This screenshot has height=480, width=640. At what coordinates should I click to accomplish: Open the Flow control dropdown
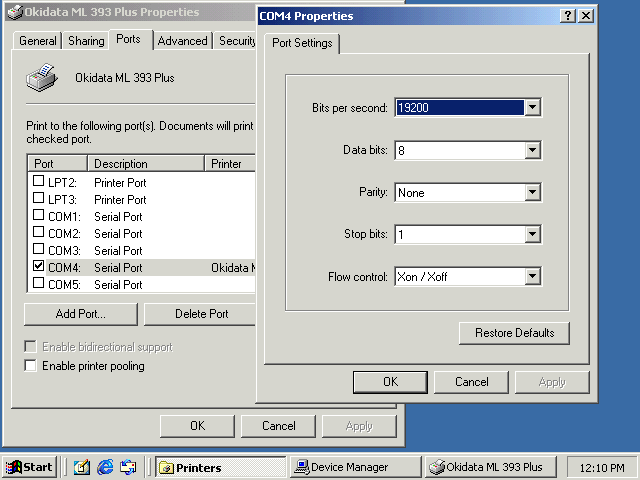[x=532, y=277]
